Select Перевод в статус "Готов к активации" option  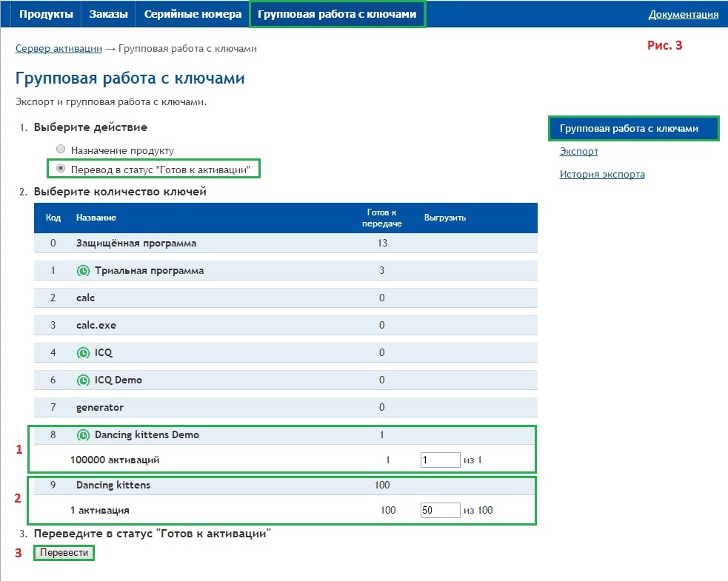[x=61, y=169]
